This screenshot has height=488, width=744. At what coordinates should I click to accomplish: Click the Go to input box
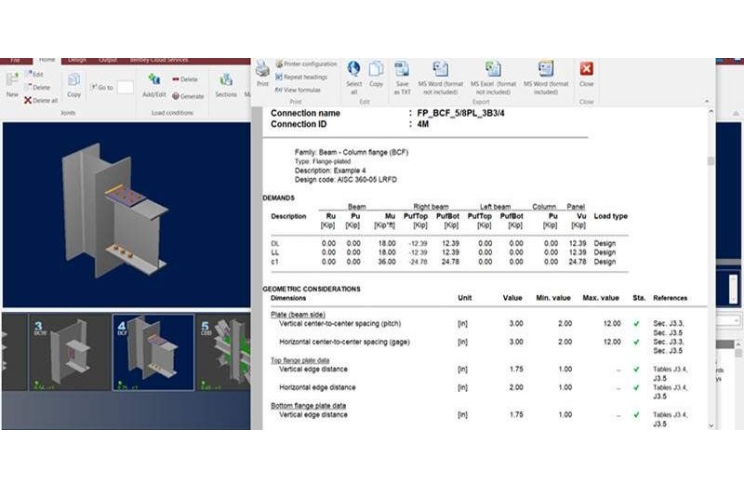point(125,87)
